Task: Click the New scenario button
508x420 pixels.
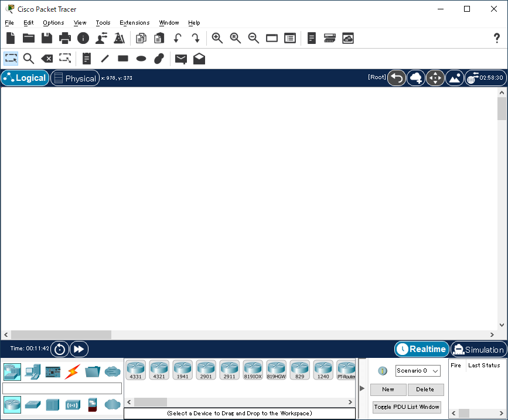Action: (x=388, y=390)
